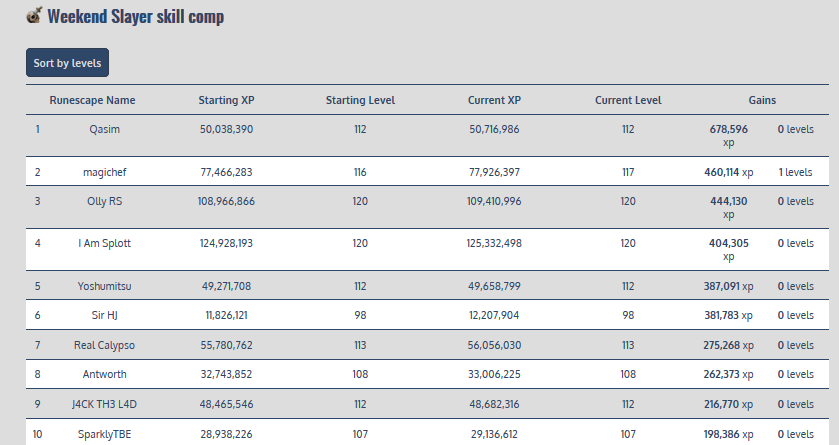Select Sir HJ in the table

105,315
